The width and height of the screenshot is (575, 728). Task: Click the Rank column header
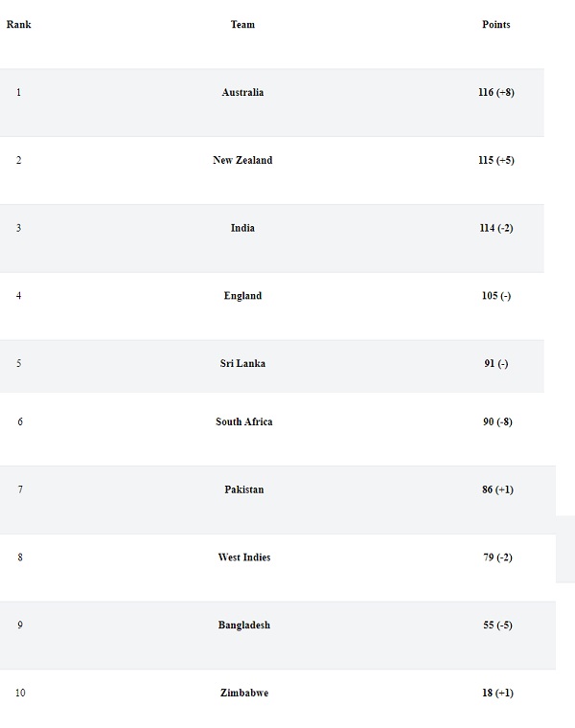click(x=18, y=25)
